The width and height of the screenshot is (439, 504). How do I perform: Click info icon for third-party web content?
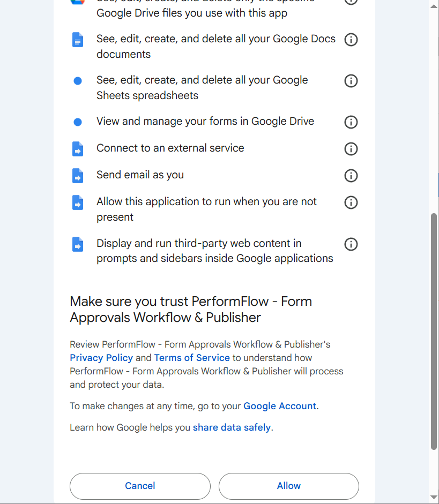click(x=351, y=244)
